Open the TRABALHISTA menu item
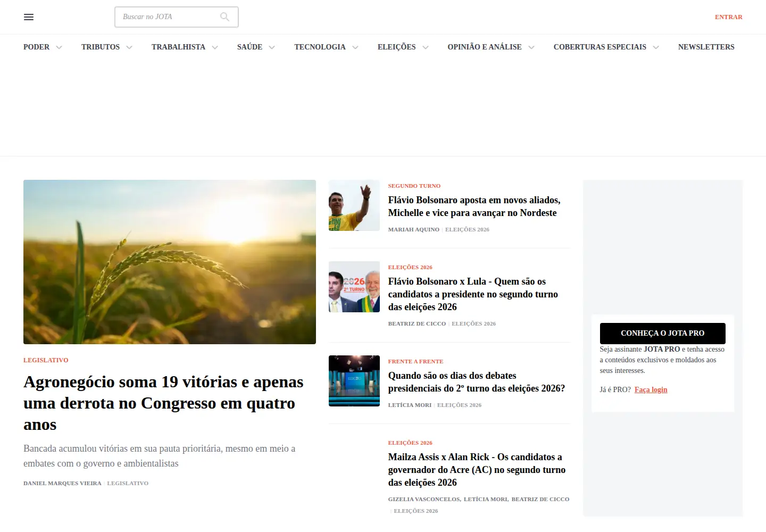This screenshot has height=532, width=766. tap(178, 47)
